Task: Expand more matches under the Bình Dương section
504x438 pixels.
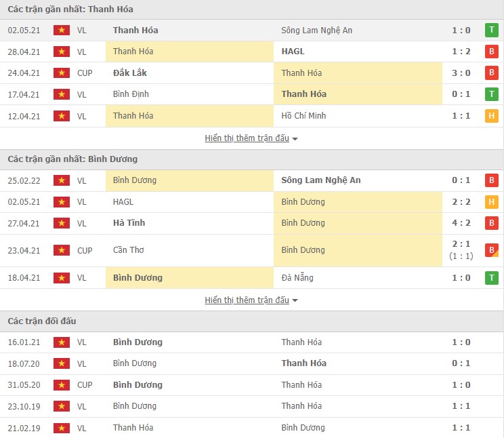Action: pos(251,300)
